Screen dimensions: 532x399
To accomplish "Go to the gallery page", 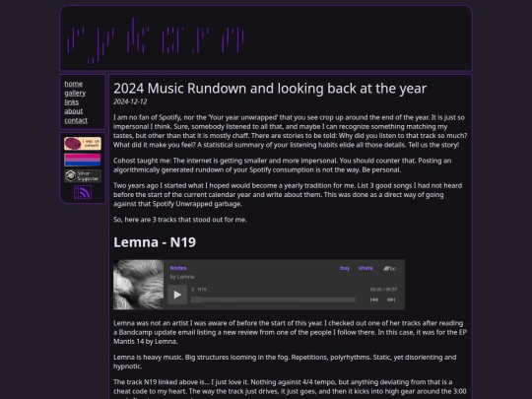I will click(75, 93).
